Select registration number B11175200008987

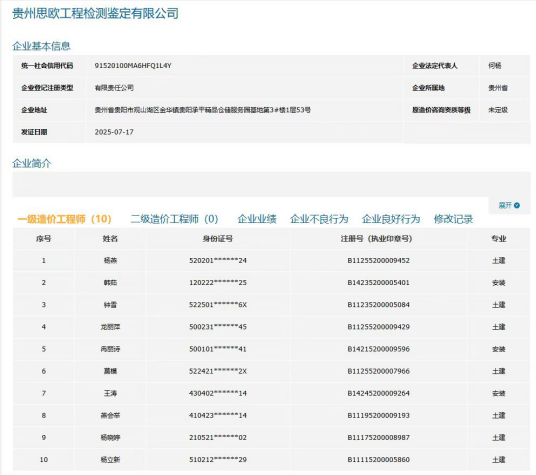[378, 437]
